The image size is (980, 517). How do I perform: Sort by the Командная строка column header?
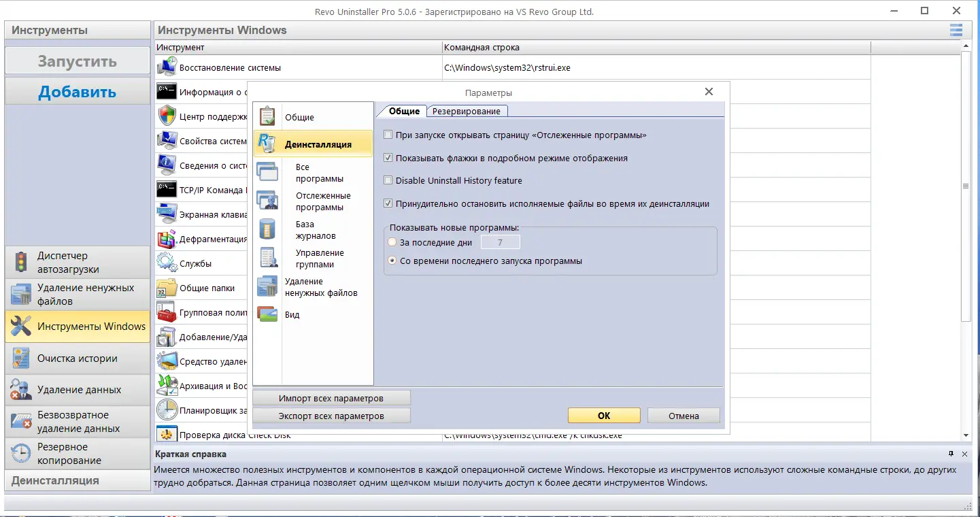[656, 48]
